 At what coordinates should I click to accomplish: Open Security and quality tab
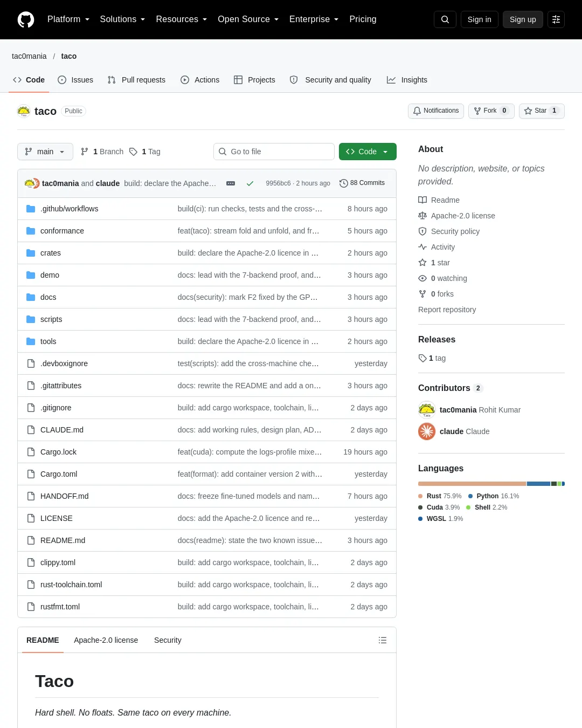click(x=330, y=80)
